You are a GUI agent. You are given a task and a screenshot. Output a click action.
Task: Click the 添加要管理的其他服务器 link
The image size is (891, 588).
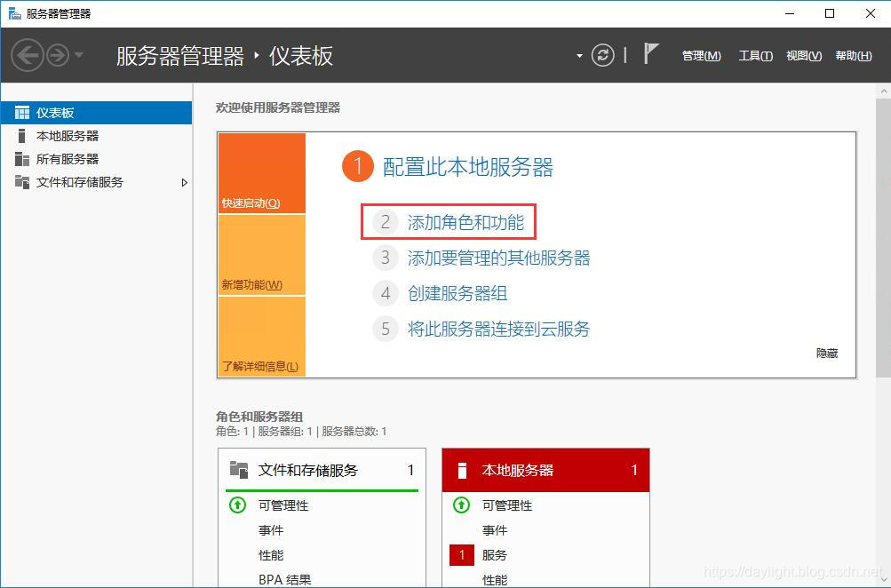498,258
